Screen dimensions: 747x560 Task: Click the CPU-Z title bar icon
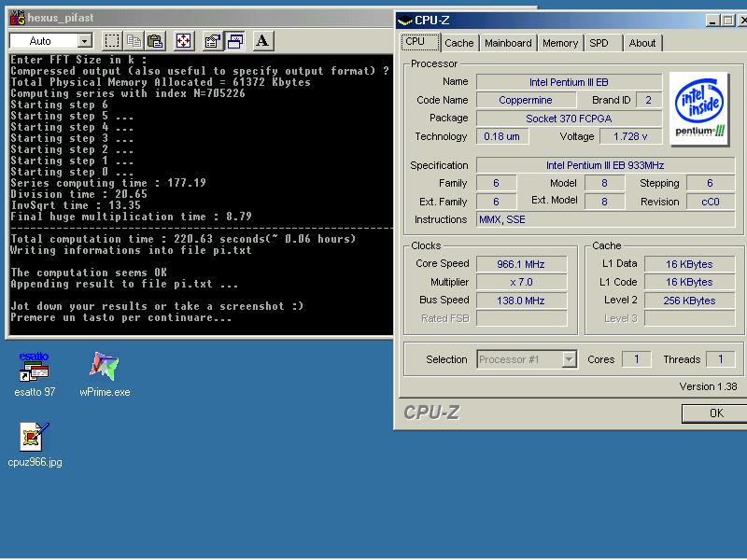pyautogui.click(x=404, y=21)
